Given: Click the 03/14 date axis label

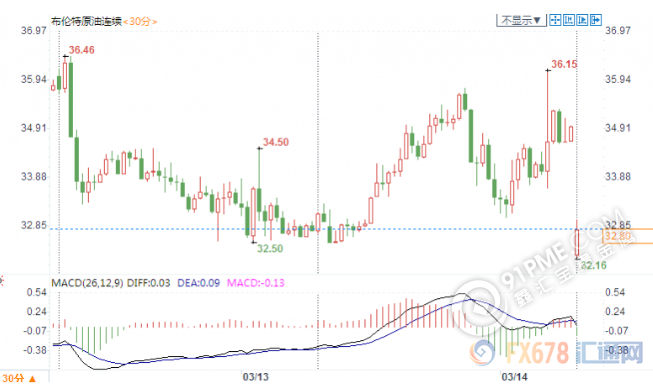Looking at the screenshot, I should click(x=514, y=377).
